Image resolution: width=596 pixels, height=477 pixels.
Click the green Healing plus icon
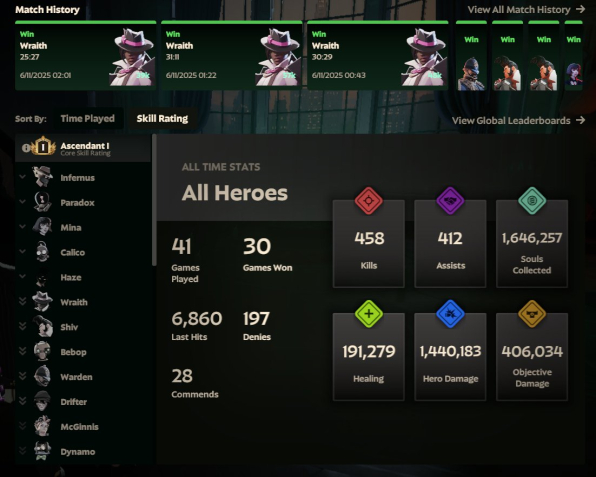[x=368, y=314]
